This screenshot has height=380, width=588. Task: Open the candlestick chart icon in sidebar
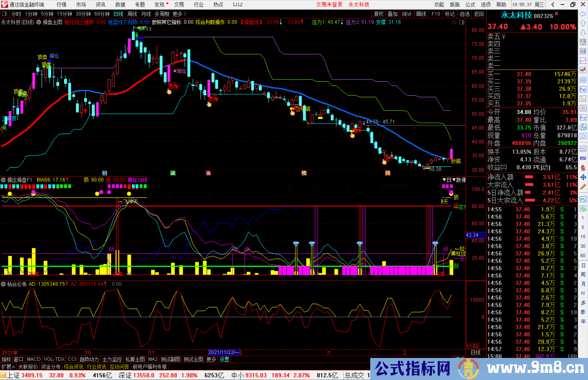click(583, 70)
